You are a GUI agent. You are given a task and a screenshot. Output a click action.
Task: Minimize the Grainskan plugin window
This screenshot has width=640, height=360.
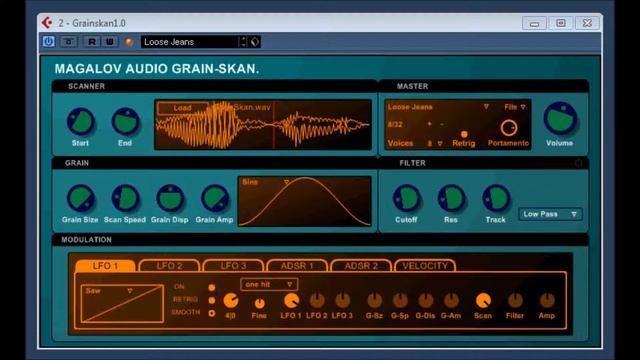[x=534, y=23]
